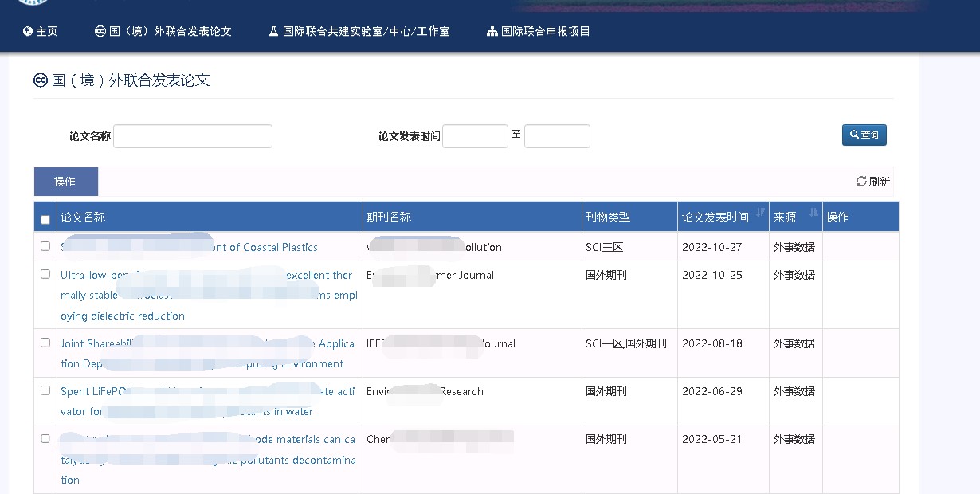Viewport: 980px width, 494px height.
Task: Click the CC icon in the navigation bar
Action: 100,32
